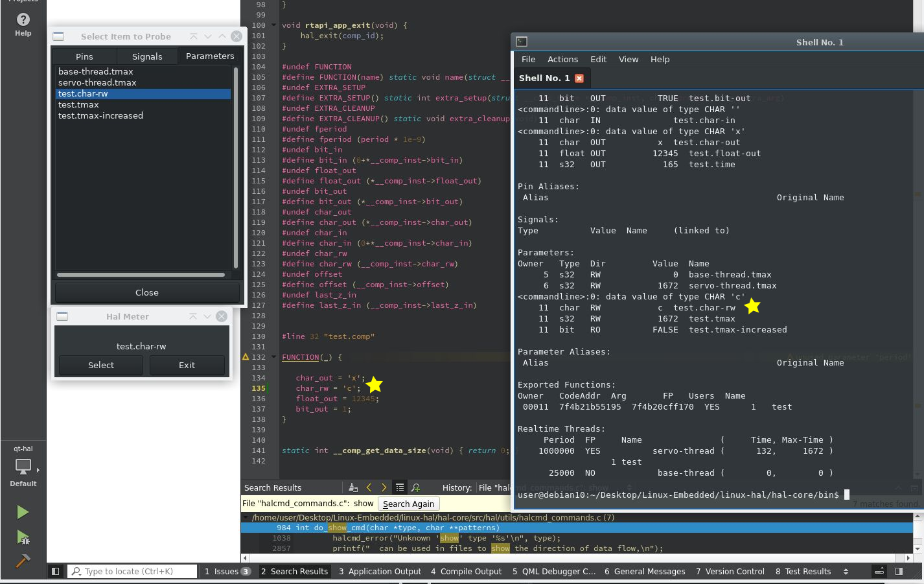924x584 pixels.
Task: Open Help mode in the left sidebar
Action: pyautogui.click(x=23, y=25)
